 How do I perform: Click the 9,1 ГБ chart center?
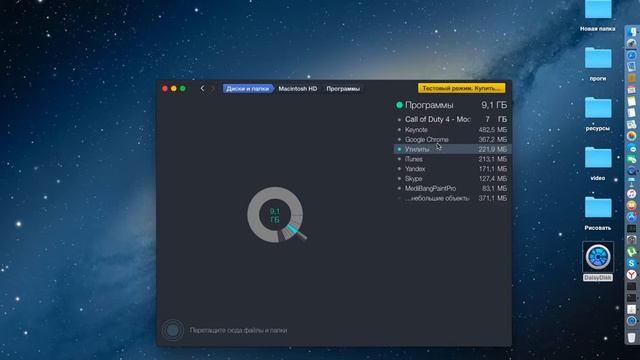coord(275,215)
